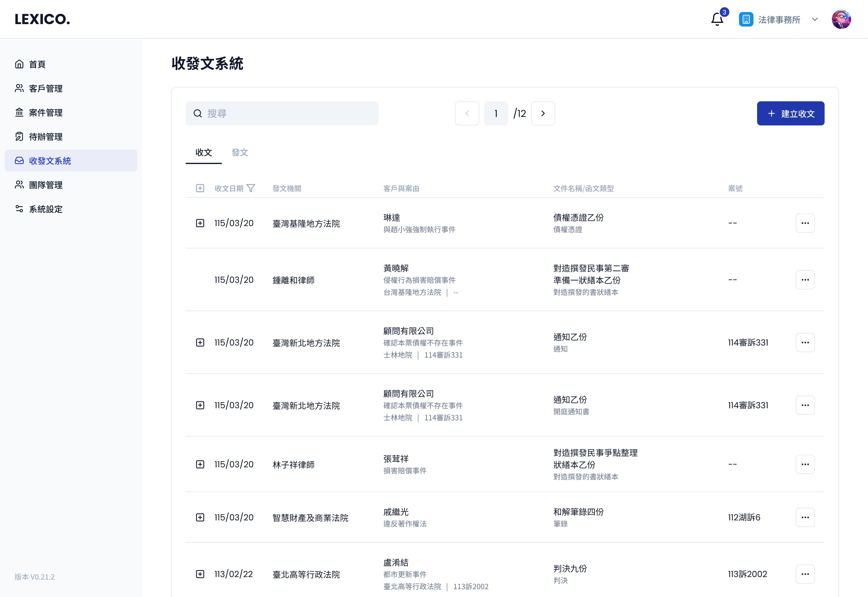868x597 pixels.
Task: Open 案件管理 from the sidebar
Action: tap(46, 112)
